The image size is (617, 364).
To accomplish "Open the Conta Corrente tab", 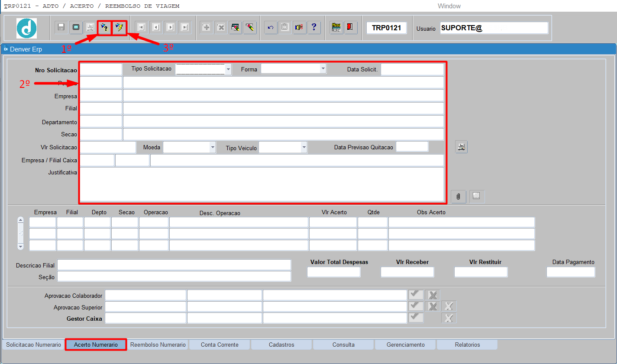I will point(220,345).
